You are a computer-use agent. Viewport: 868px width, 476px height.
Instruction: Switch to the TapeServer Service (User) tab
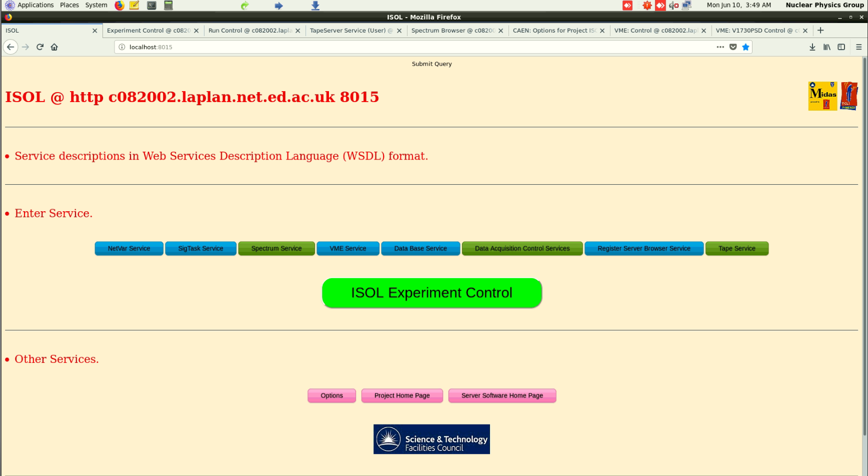click(356, 31)
